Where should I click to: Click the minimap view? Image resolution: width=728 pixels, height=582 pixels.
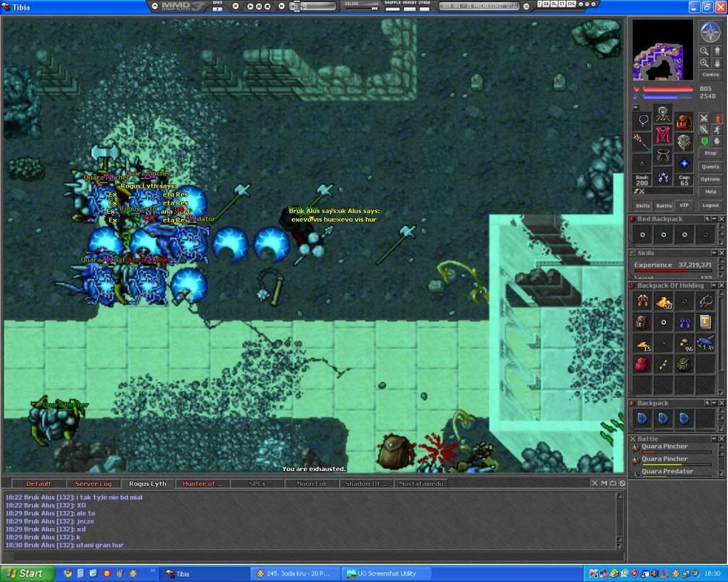click(663, 50)
